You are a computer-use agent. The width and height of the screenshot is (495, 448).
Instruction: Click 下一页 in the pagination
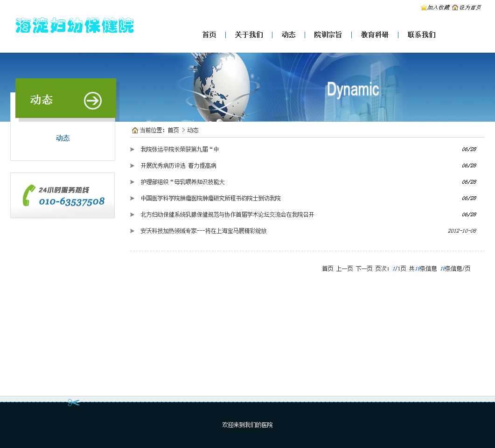click(364, 269)
